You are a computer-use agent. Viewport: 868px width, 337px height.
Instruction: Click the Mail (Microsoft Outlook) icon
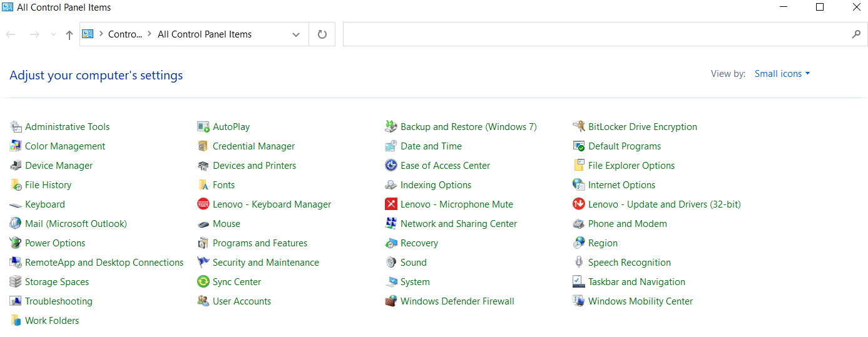click(16, 224)
